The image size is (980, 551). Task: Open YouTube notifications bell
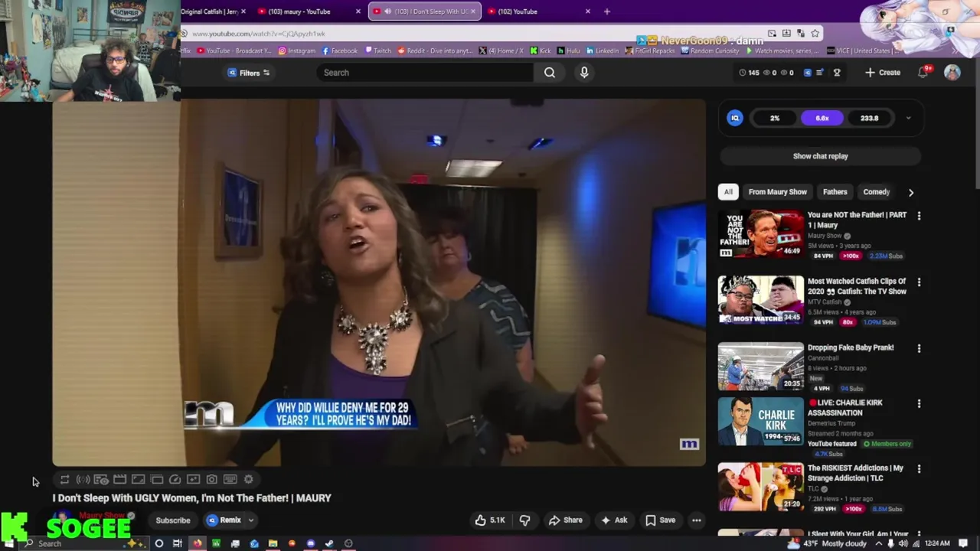[923, 72]
